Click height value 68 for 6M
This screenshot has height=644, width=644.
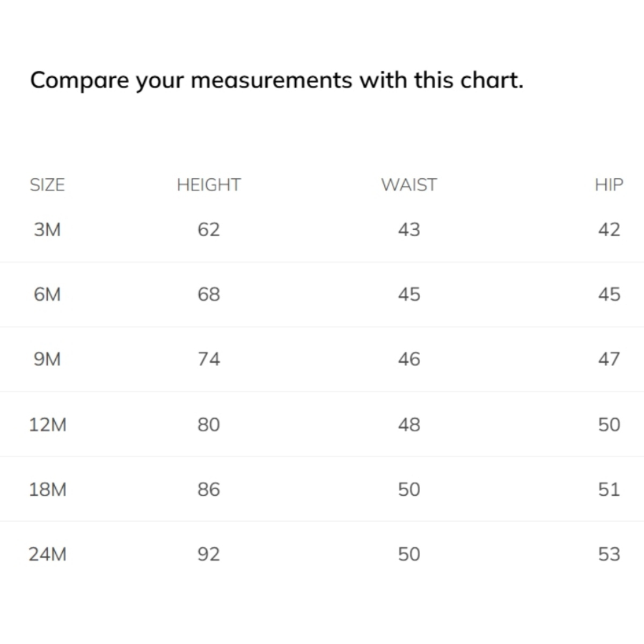tap(209, 294)
